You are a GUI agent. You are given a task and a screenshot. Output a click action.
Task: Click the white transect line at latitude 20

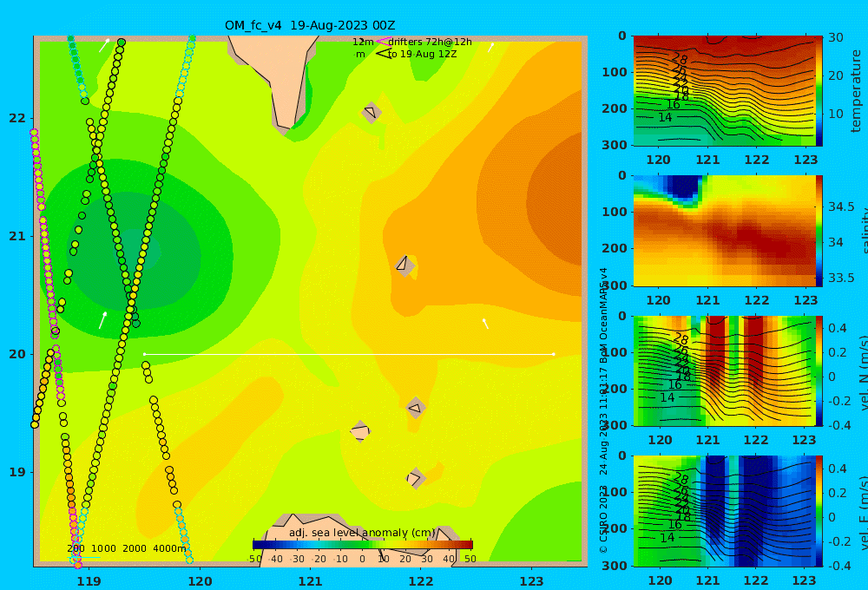(x=349, y=354)
